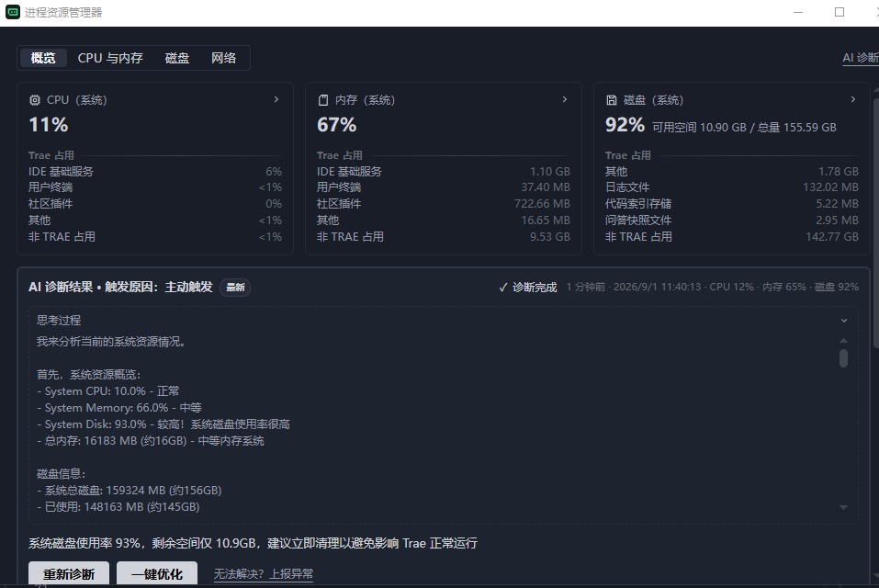The height and width of the screenshot is (588, 879).
Task: Click the CPU chip icon in CPU card
Action: click(35, 100)
